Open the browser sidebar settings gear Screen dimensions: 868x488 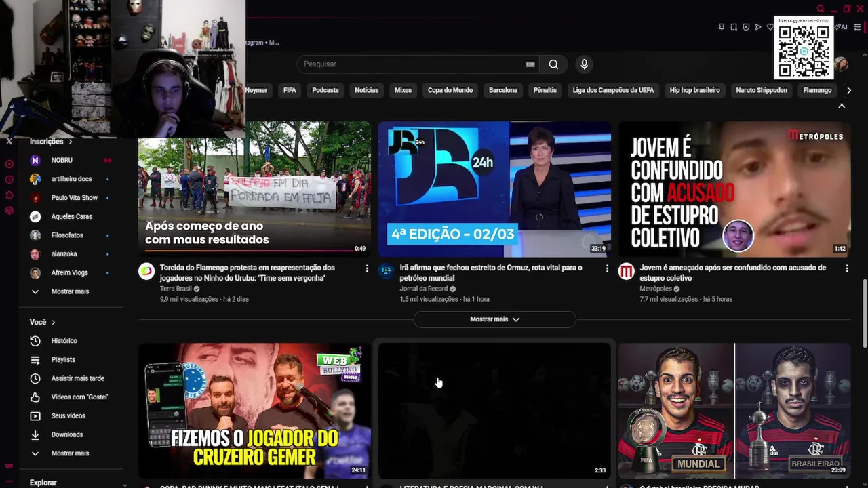pos(9,211)
